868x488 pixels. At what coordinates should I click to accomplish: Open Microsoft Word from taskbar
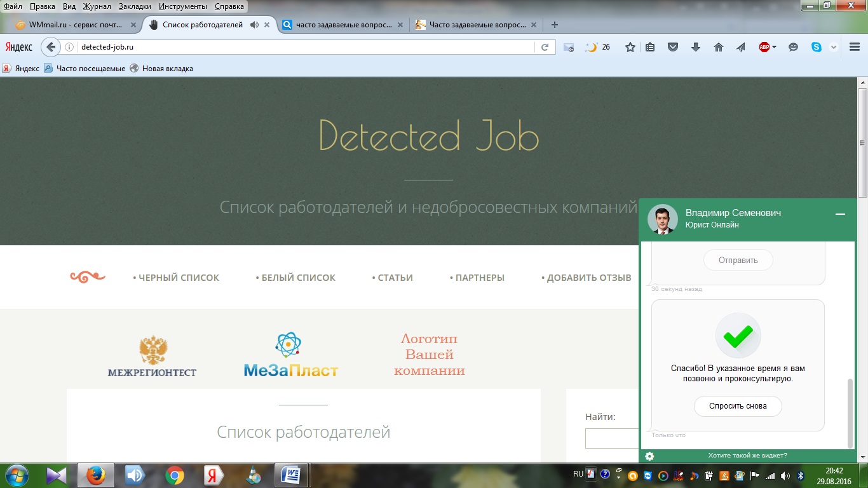tap(292, 475)
